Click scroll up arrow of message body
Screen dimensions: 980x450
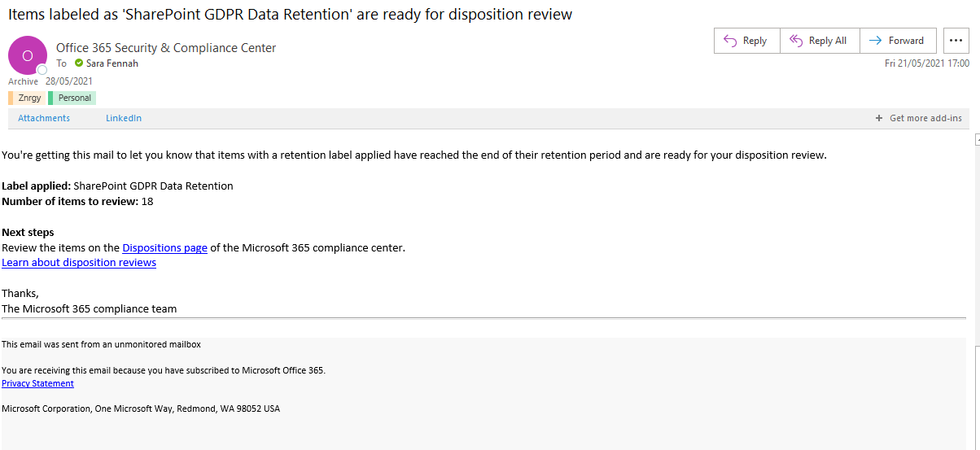click(976, 139)
